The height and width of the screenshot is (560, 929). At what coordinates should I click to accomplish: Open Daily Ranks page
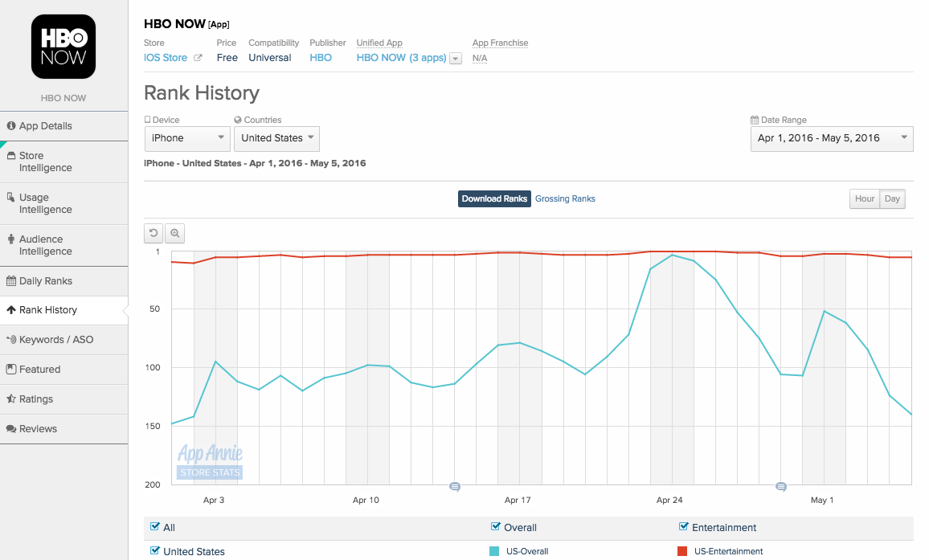click(x=64, y=281)
